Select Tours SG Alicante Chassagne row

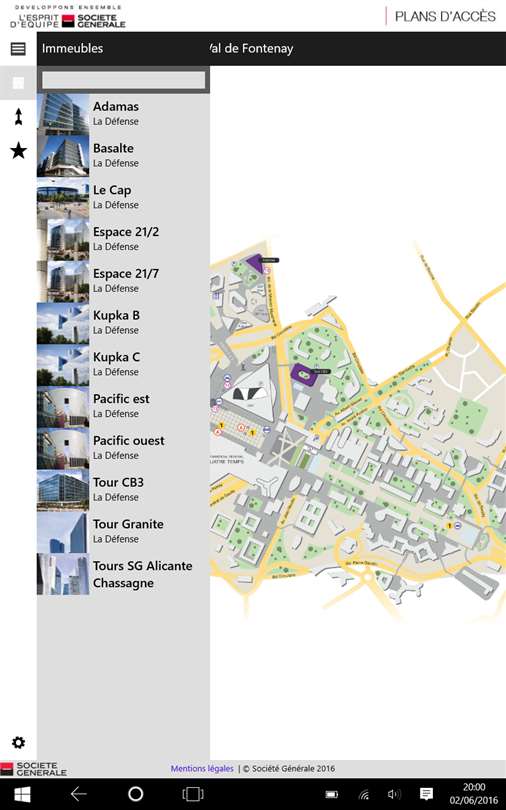click(x=123, y=574)
